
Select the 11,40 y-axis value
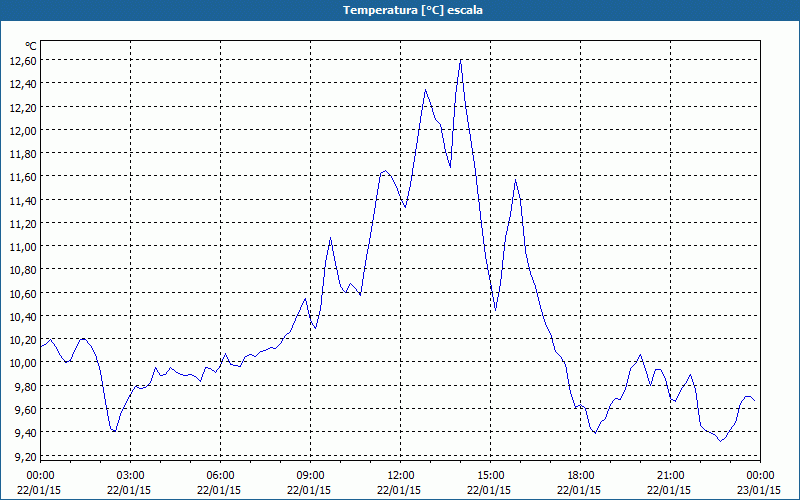pyautogui.click(x=23, y=201)
